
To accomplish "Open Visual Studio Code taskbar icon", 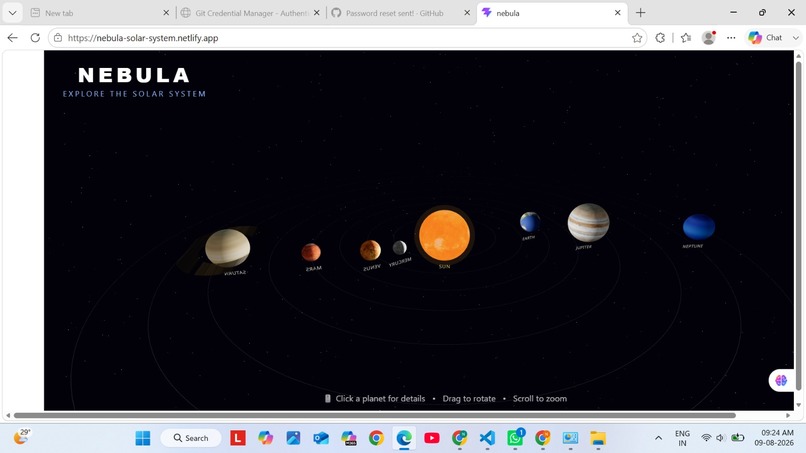I will click(x=487, y=438).
